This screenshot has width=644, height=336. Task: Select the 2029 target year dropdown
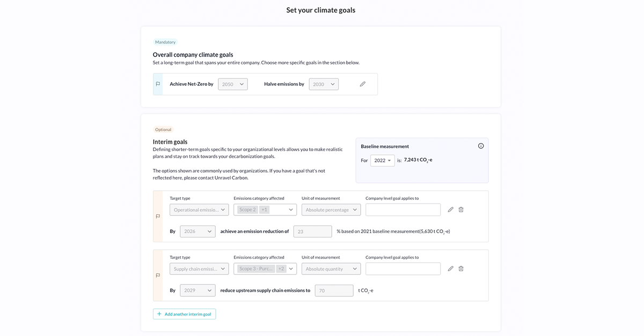pyautogui.click(x=197, y=290)
